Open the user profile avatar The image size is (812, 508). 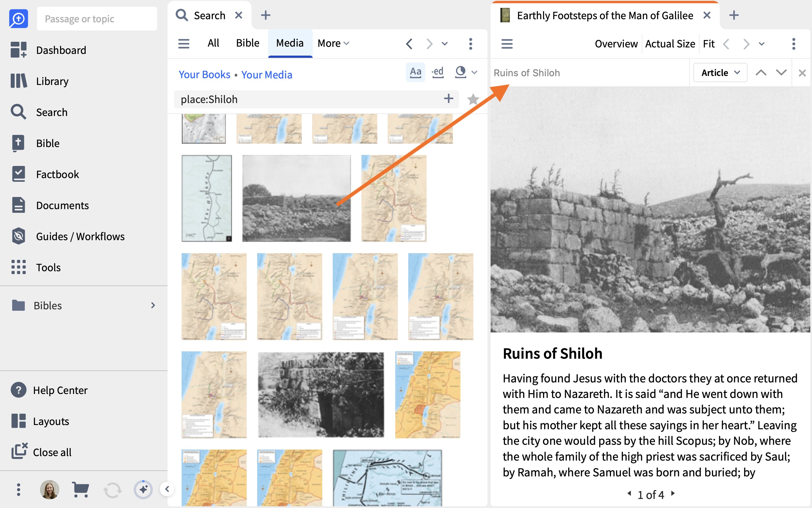click(49, 490)
